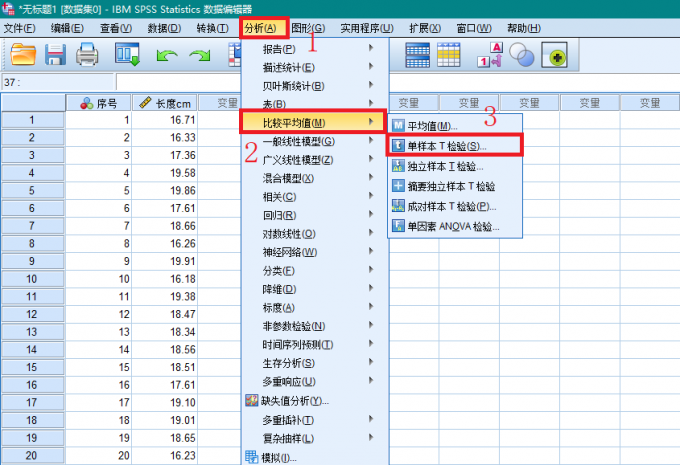Click the One-Sample T test icon
680x465 pixels.
tap(398, 146)
